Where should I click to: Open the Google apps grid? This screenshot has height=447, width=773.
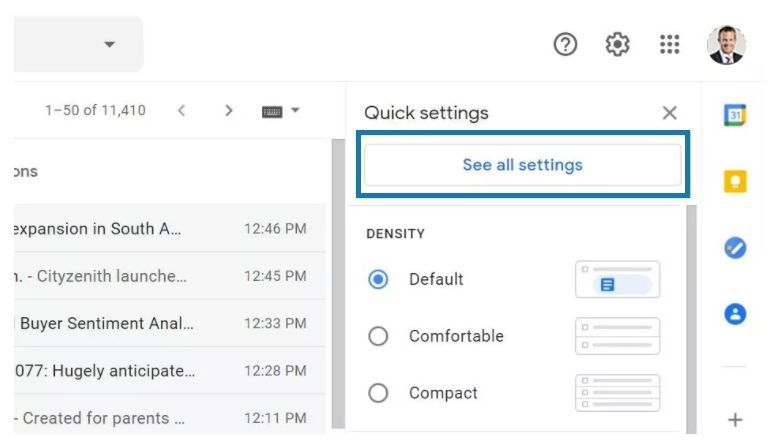pyautogui.click(x=669, y=44)
